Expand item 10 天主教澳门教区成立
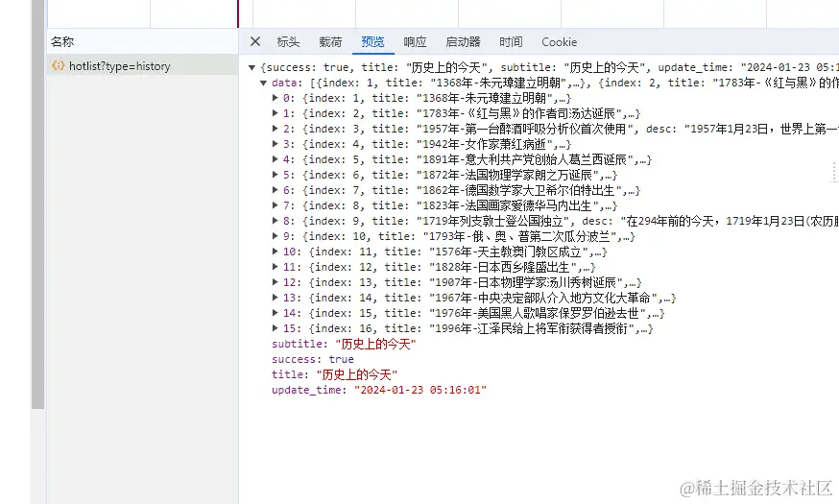 click(276, 252)
